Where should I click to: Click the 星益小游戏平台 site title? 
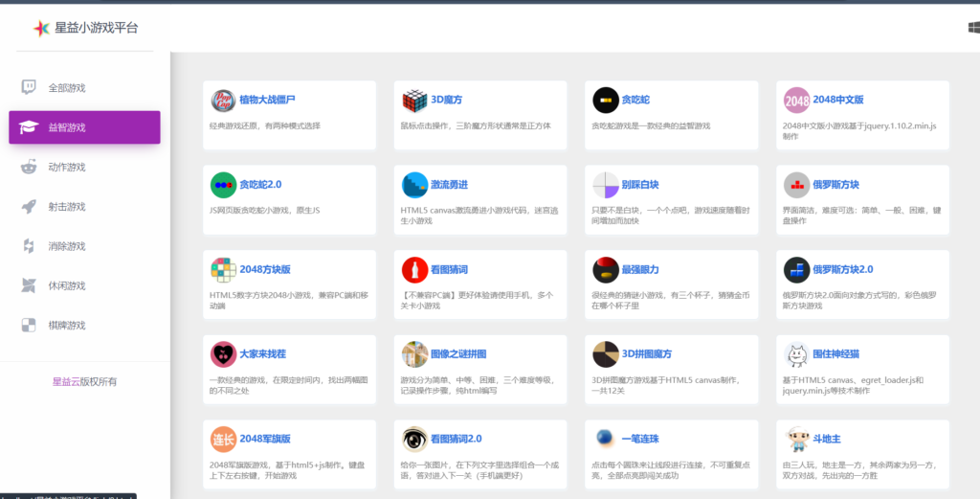(97, 28)
